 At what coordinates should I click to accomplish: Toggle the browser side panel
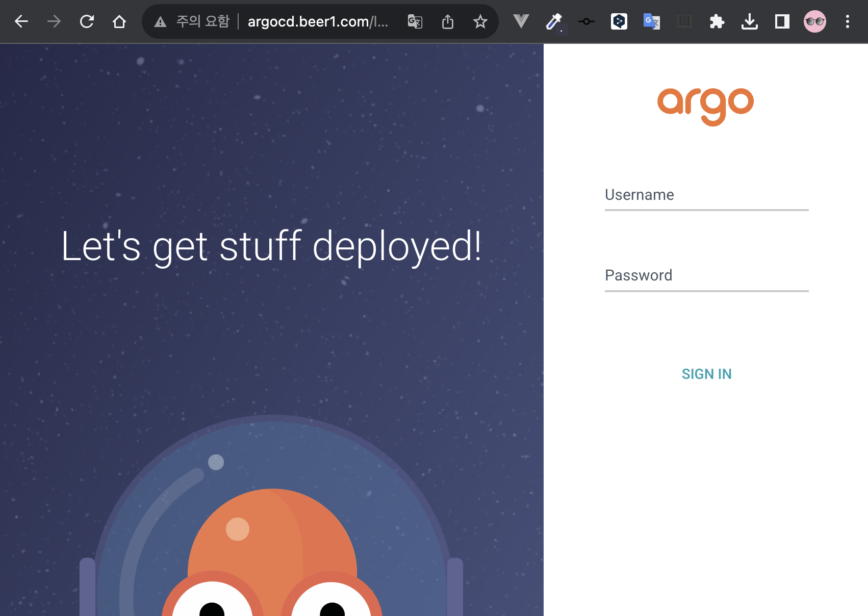click(x=782, y=21)
